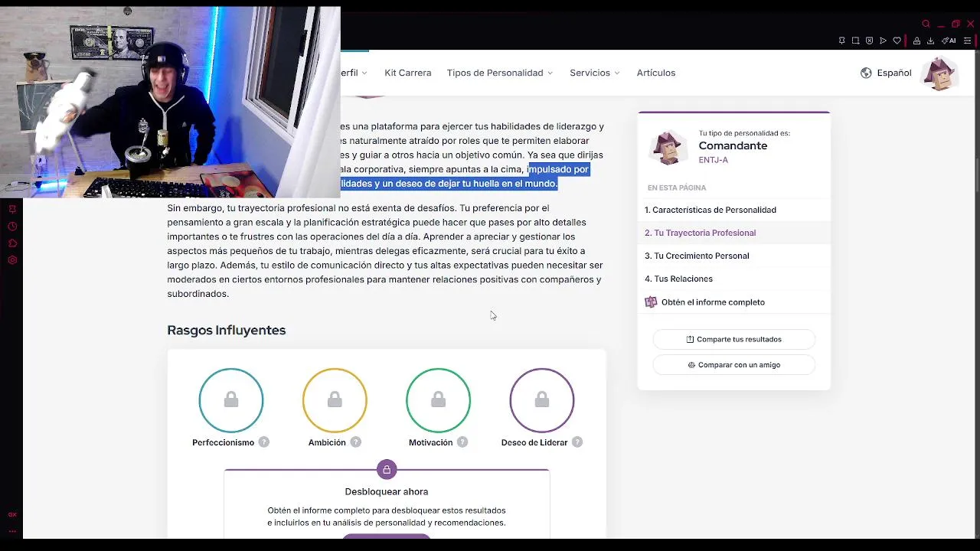The height and width of the screenshot is (551, 980).
Task: Click the book icon beside Obtén el informe completo
Action: pos(651,302)
